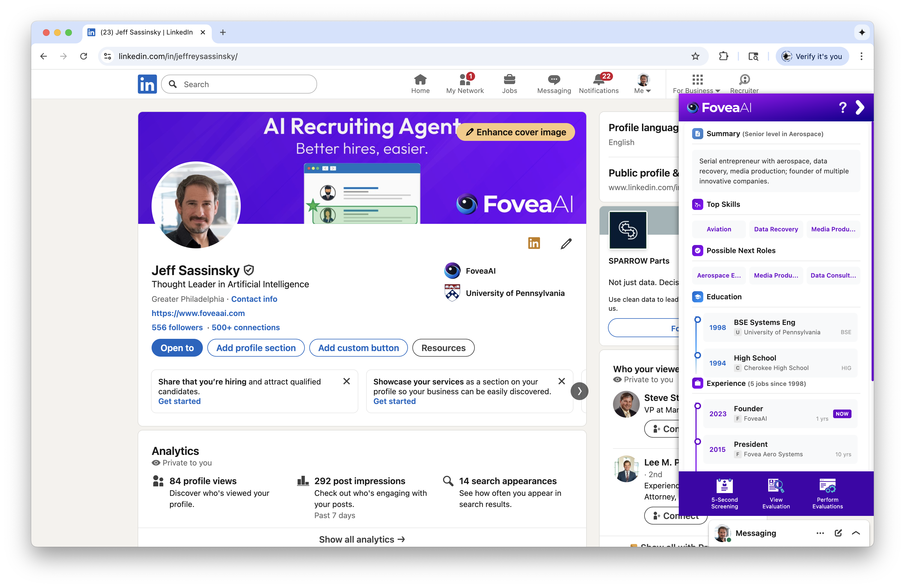Screen dimensions: 905x588
Task: Open Chrome three-dot menu
Action: pos(861,56)
